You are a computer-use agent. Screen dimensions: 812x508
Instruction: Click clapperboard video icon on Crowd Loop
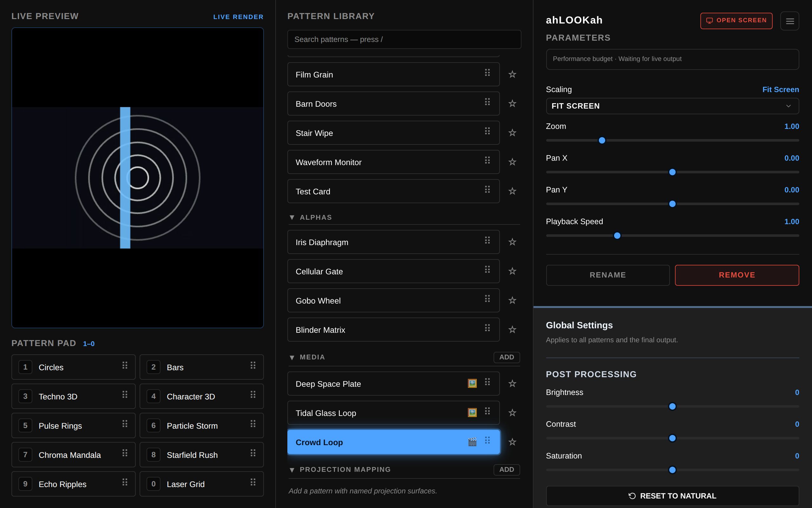click(x=472, y=442)
